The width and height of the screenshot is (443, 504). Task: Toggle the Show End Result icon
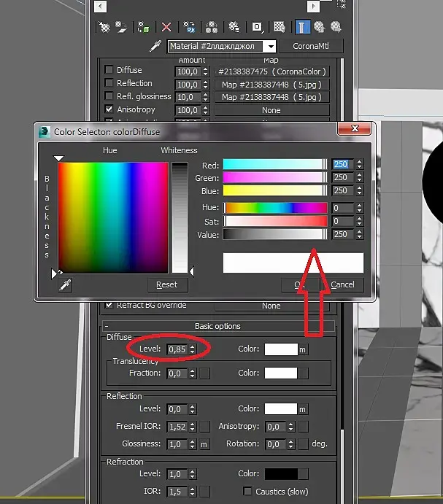(x=302, y=27)
